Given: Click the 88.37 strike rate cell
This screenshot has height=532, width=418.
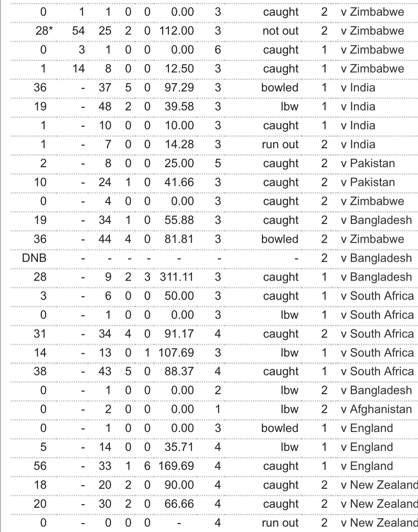Looking at the screenshot, I should [x=179, y=371].
